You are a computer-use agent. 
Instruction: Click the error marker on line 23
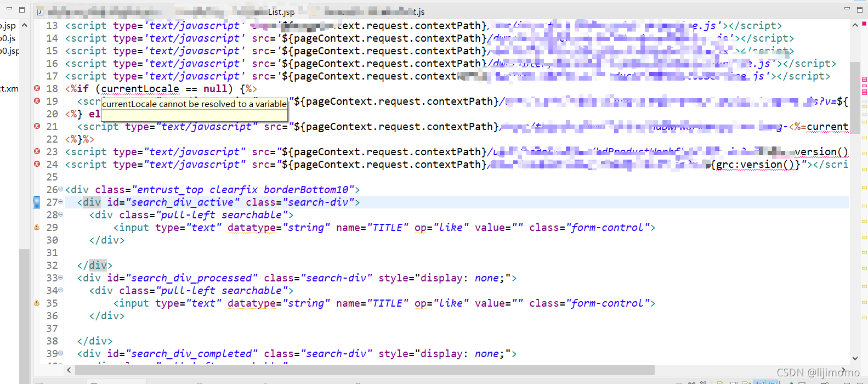37,151
